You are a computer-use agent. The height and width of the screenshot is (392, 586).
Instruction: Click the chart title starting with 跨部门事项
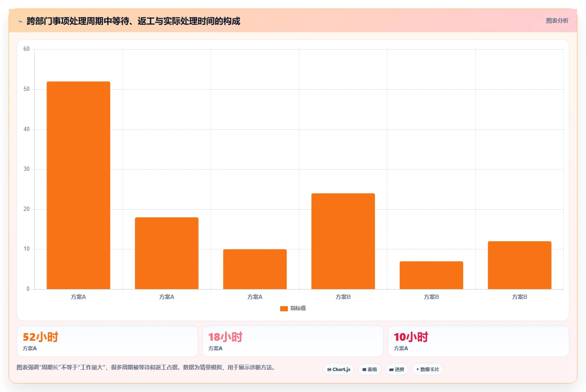[x=133, y=21]
